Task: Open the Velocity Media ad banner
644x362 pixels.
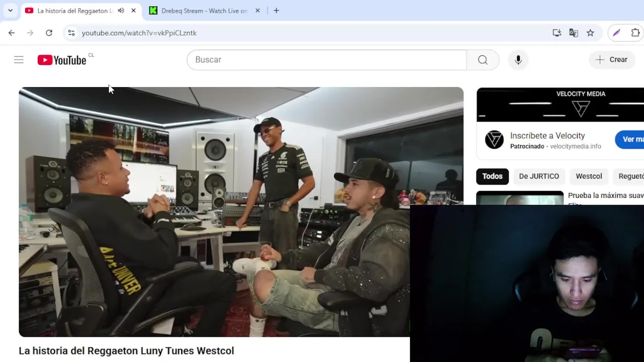Action: tap(560, 105)
